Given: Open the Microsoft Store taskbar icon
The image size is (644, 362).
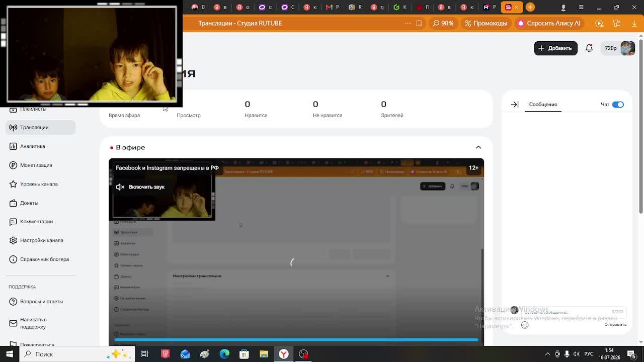Looking at the screenshot, I should [x=244, y=354].
